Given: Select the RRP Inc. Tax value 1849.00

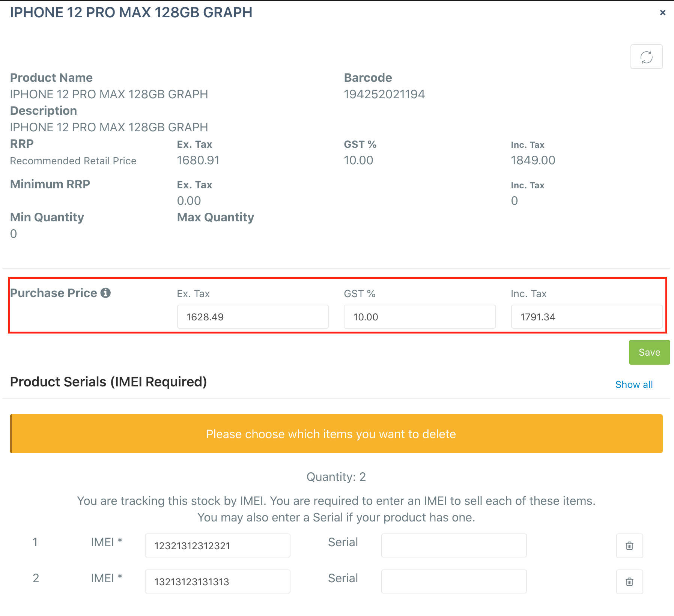Looking at the screenshot, I should 533,160.
